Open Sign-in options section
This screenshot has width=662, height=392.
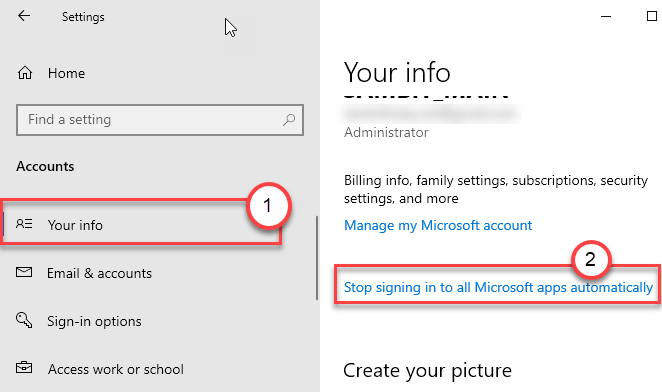pyautogui.click(x=94, y=321)
